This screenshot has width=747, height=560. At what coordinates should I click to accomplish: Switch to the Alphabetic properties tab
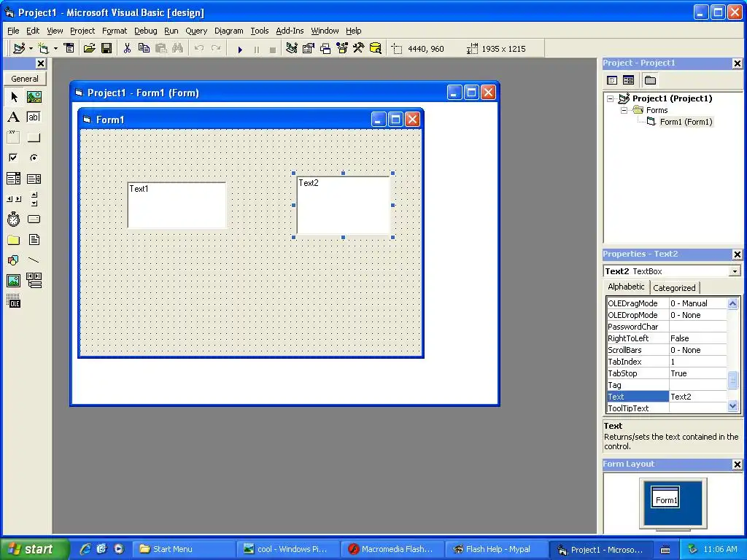point(626,287)
